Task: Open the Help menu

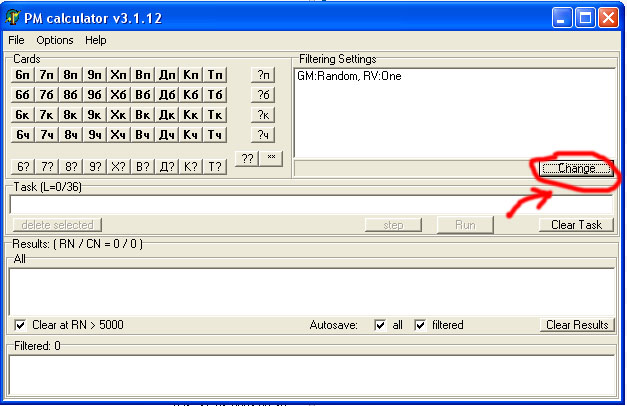Action: pyautogui.click(x=96, y=40)
